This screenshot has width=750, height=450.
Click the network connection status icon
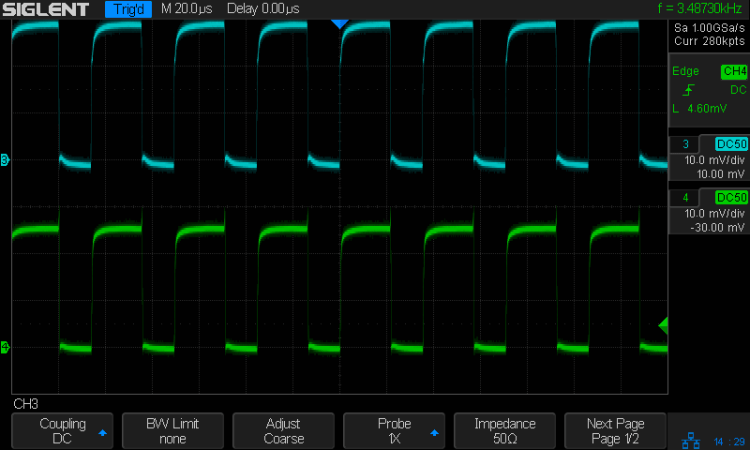[x=689, y=440]
